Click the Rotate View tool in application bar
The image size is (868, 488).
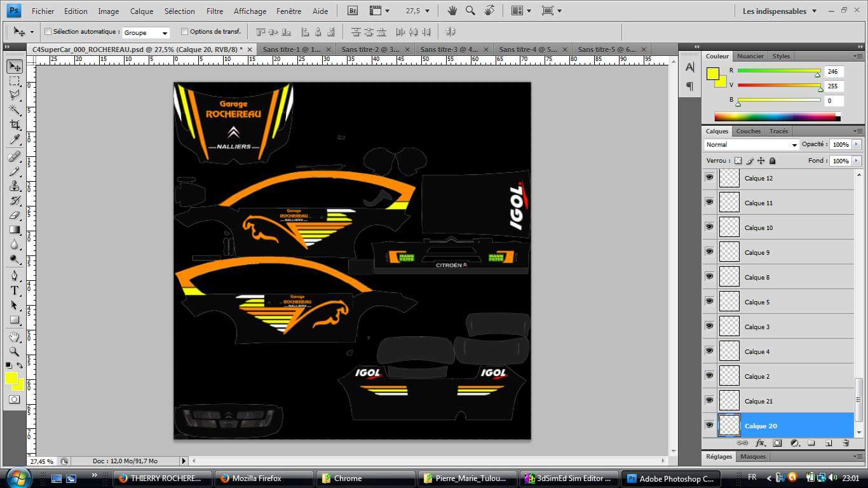tap(489, 11)
